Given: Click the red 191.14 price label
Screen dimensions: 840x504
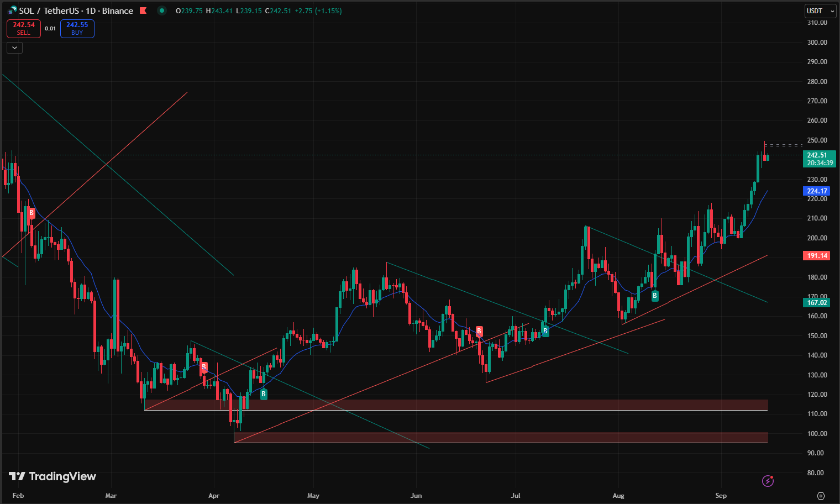Looking at the screenshot, I should [817, 256].
